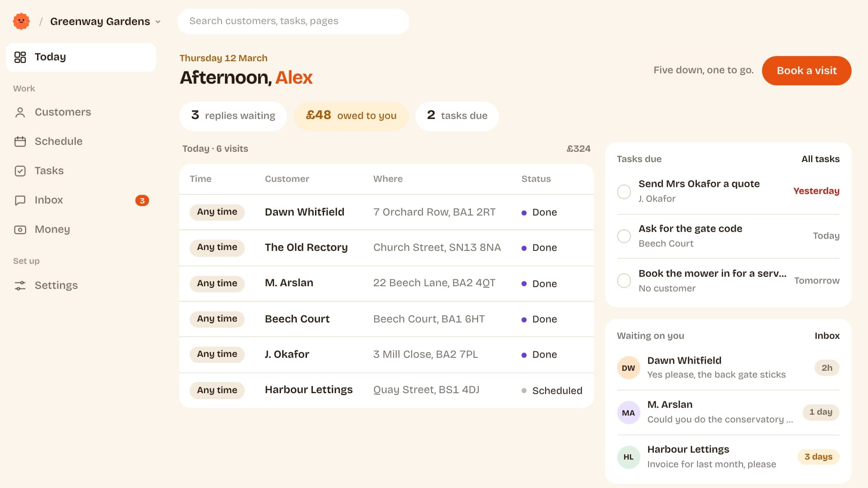Click the Today dashboard grid icon
Viewport: 868px width, 488px height.
(20, 57)
